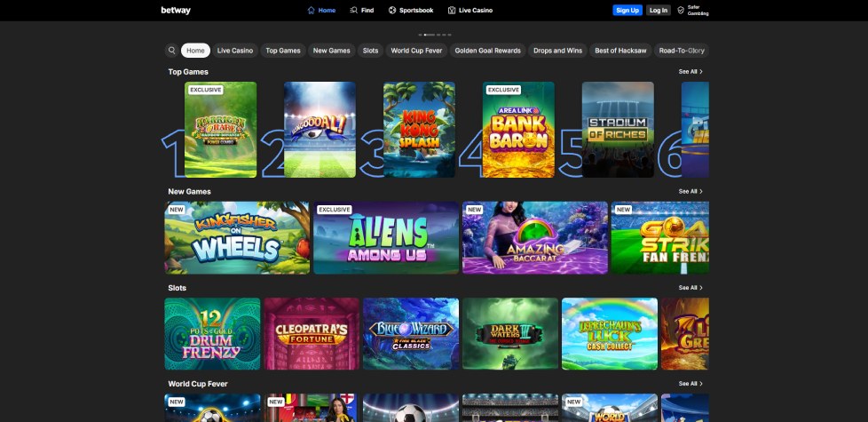Click the Safer Gambling shield icon
This screenshot has width=868, height=422.
(681, 10)
